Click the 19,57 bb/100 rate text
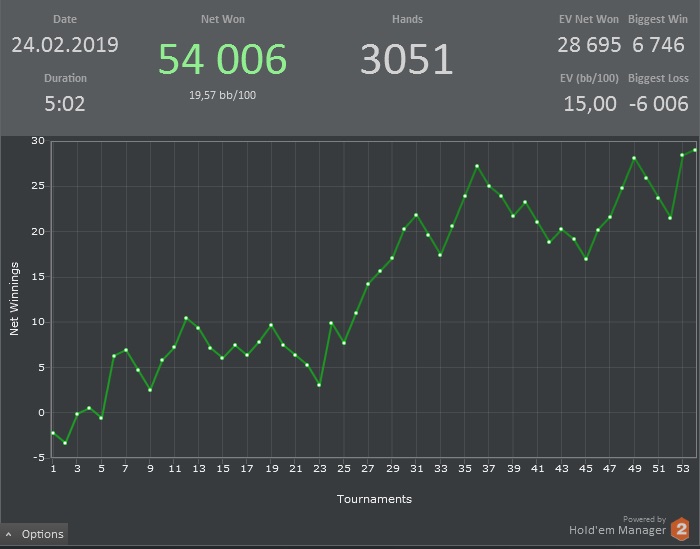Viewport: 700px width, 549px height. tap(222, 95)
